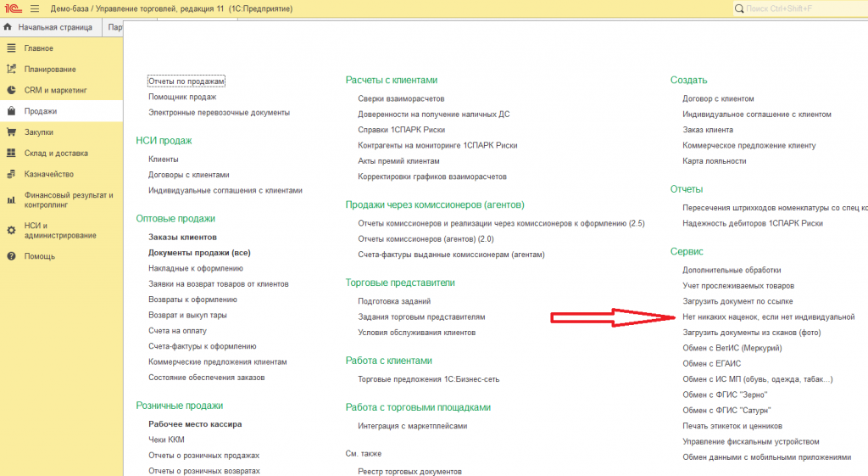
Task: Open Печать этикеток и ценников
Action: pyautogui.click(x=732, y=426)
